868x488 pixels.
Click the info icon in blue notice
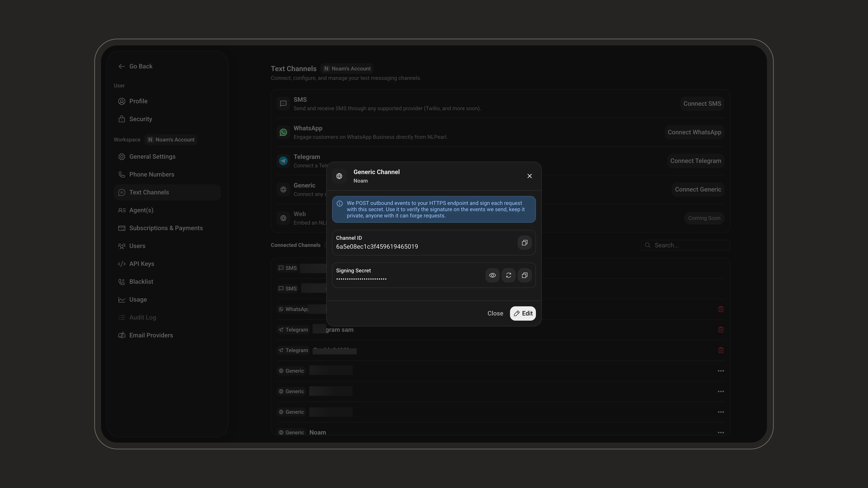(x=340, y=204)
